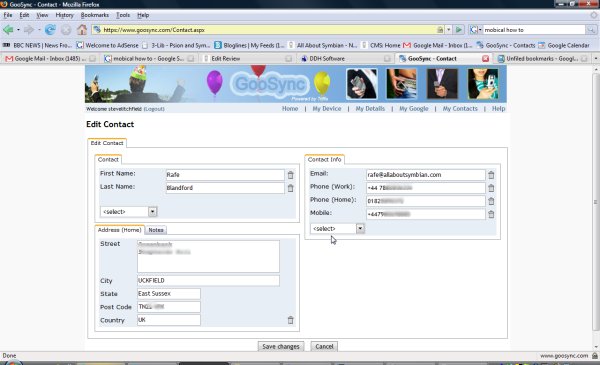Go to the Home page icon
This screenshot has width=600, height=365.
coord(82,29)
